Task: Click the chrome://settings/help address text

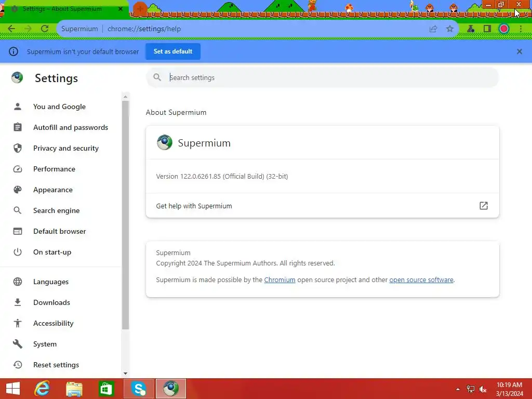Action: [x=144, y=29]
